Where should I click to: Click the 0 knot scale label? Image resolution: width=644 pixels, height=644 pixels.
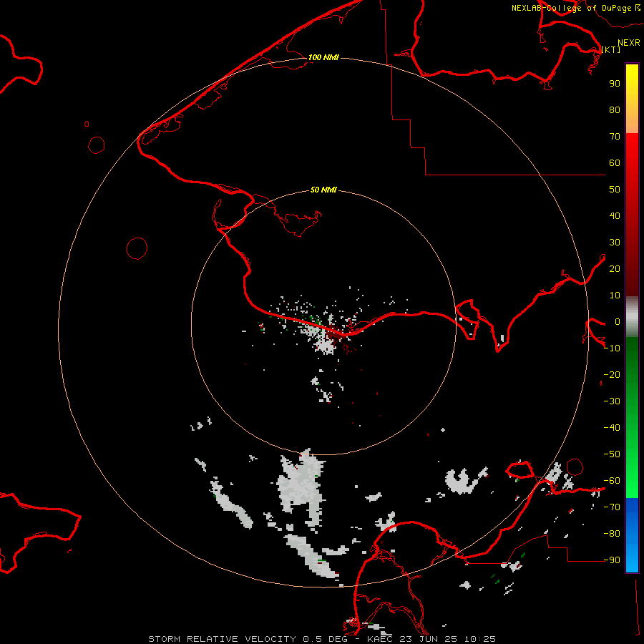point(618,321)
